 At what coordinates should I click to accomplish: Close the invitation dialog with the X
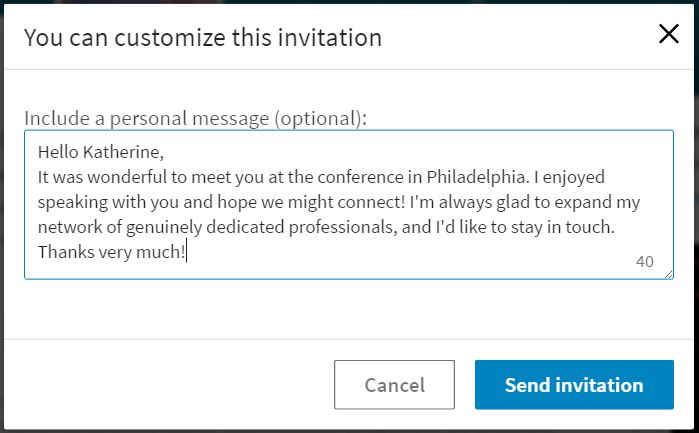(x=669, y=35)
